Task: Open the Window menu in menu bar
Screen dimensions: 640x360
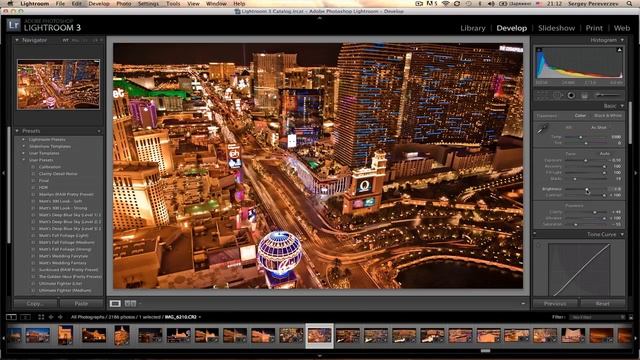Action: tap(216, 4)
